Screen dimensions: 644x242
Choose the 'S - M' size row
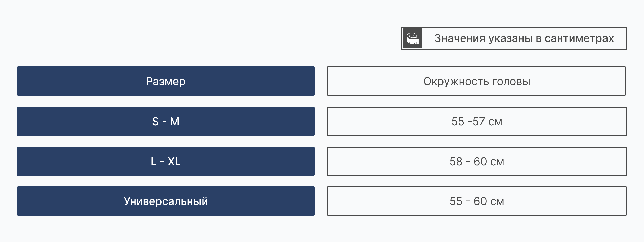coord(166,122)
